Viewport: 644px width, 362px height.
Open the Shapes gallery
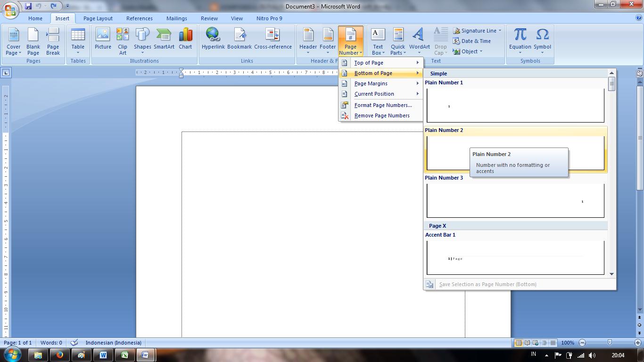point(142,41)
